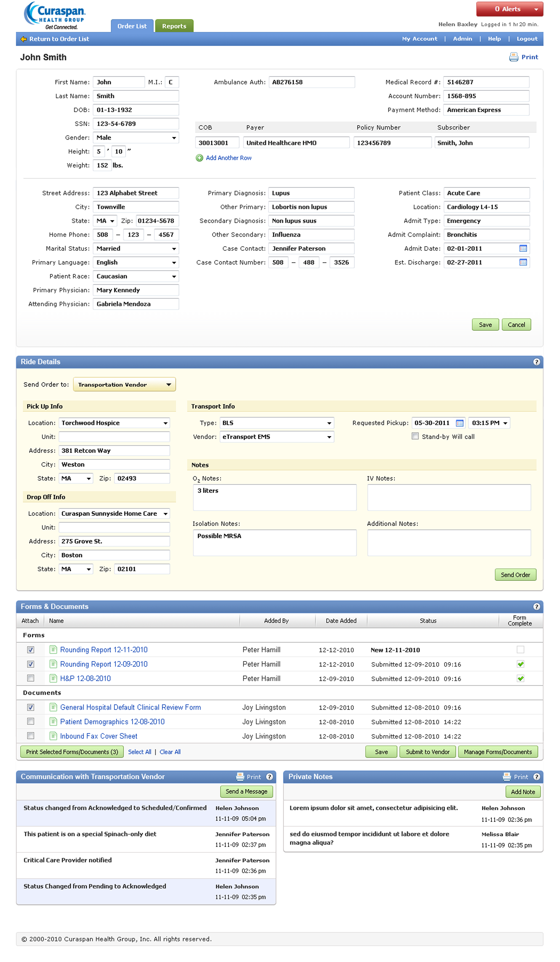The width and height of the screenshot is (560, 962).
Task: Click the back arrow next to Return to Order List
Action: [x=24, y=39]
